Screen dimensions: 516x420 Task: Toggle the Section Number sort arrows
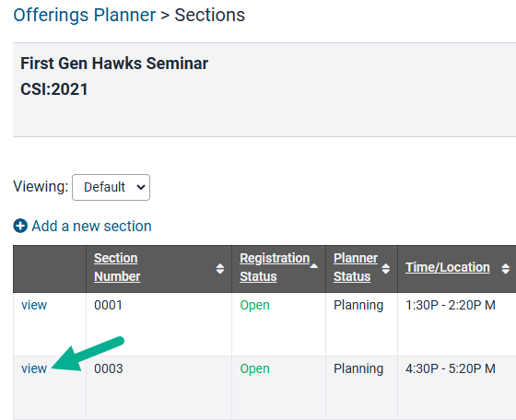coord(220,269)
